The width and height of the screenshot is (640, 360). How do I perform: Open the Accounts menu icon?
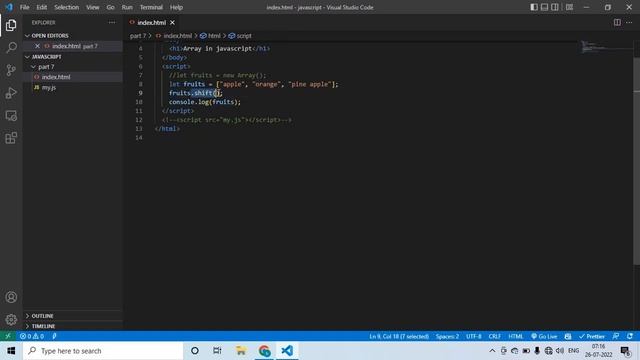[x=11, y=297]
